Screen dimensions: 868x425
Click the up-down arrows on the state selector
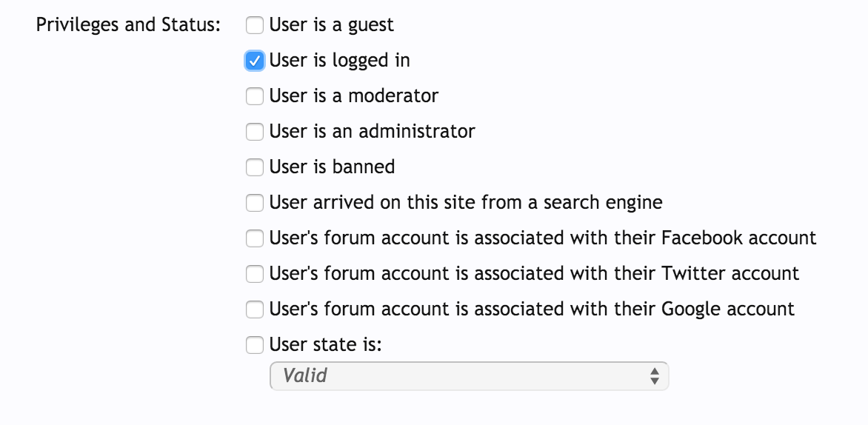tap(655, 375)
